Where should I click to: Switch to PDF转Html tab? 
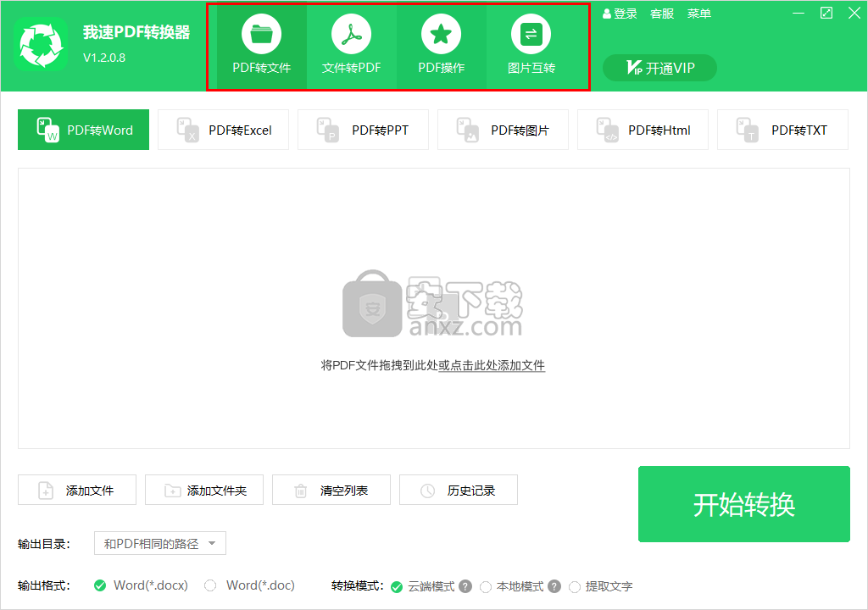point(643,130)
